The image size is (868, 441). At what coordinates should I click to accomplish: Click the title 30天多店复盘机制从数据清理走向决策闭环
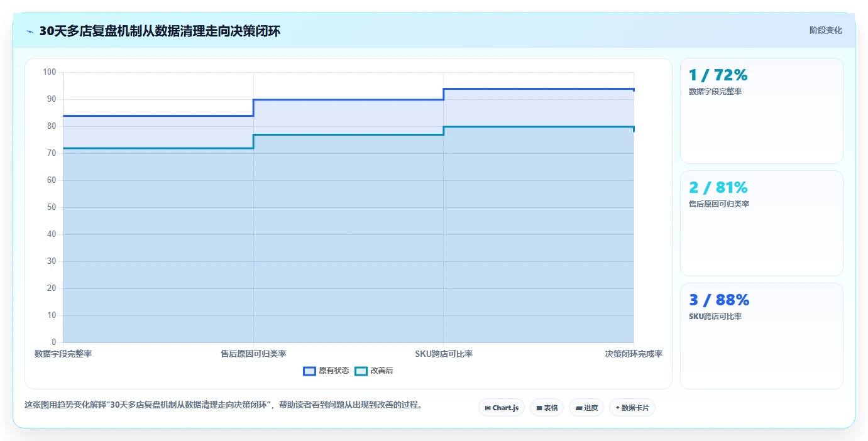pyautogui.click(x=160, y=31)
